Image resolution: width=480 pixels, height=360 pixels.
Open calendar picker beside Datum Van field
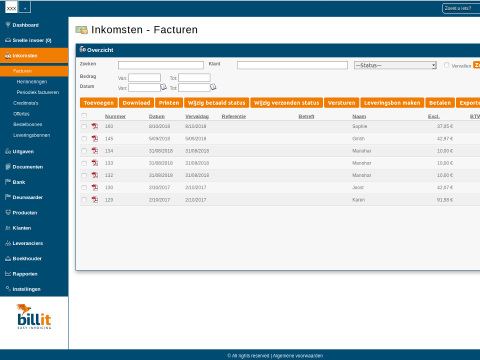click(x=164, y=87)
